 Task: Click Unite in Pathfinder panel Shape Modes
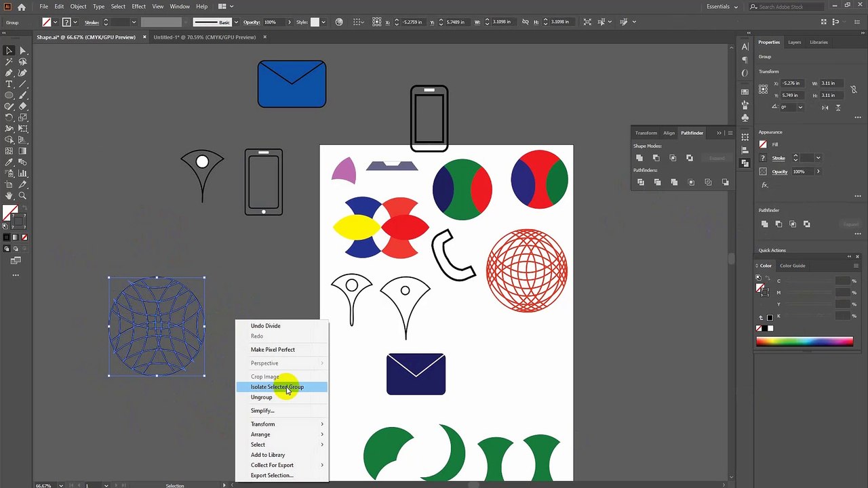pos(639,158)
